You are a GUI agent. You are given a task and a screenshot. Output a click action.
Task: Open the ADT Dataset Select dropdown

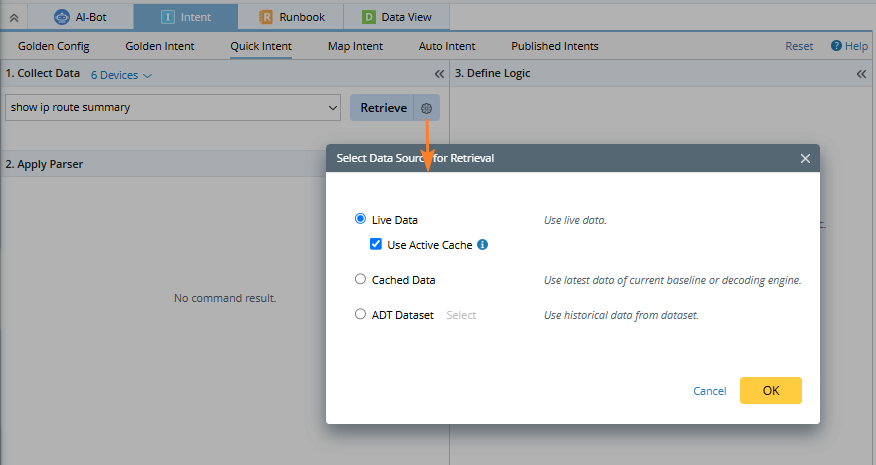click(461, 315)
